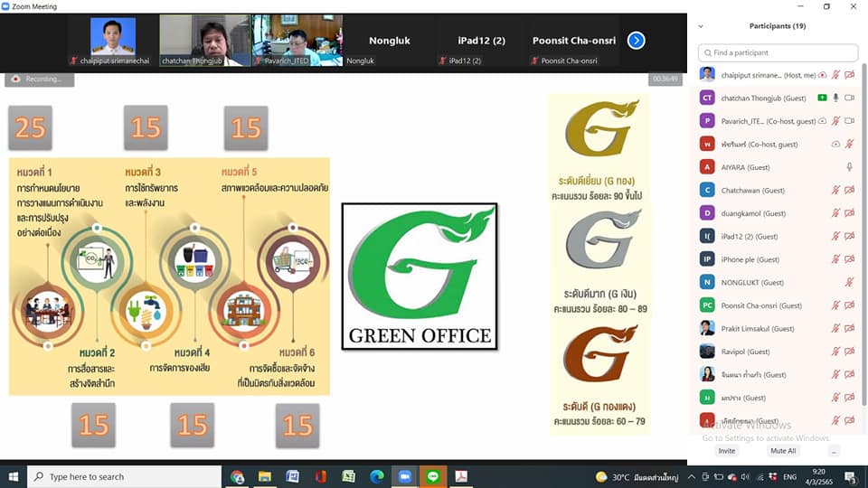This screenshot has width=868, height=488.
Task: Click Chatchawan muted microphone icon
Action: [835, 191]
